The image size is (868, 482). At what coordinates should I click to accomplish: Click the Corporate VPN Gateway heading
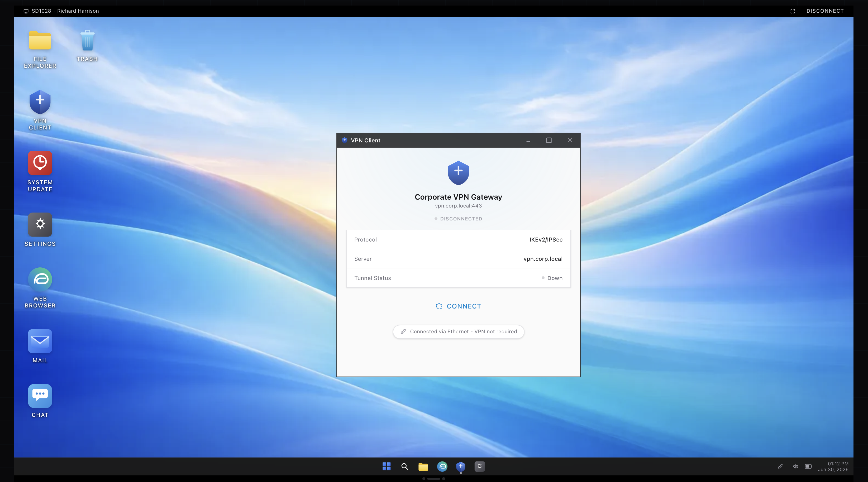pyautogui.click(x=458, y=197)
